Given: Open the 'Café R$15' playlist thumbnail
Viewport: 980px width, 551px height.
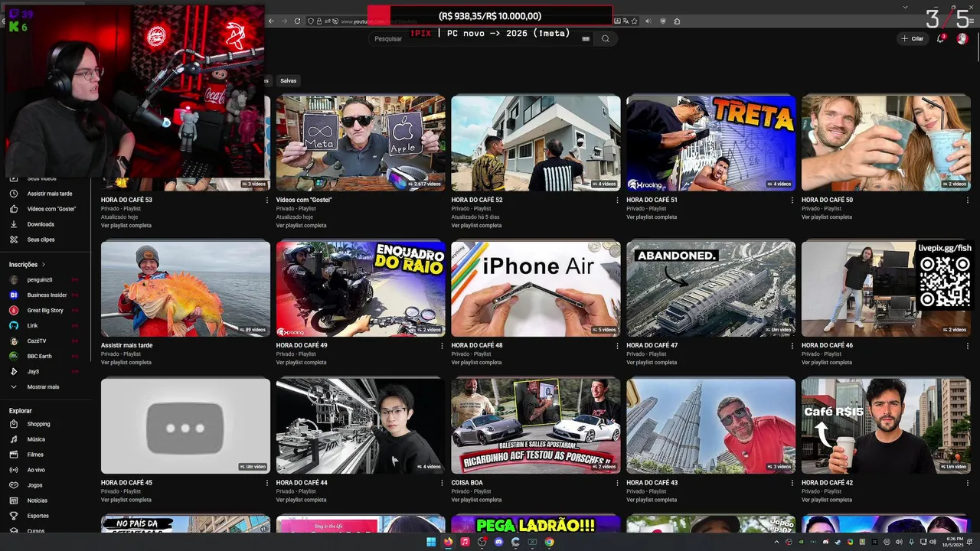Looking at the screenshot, I should pos(886,425).
